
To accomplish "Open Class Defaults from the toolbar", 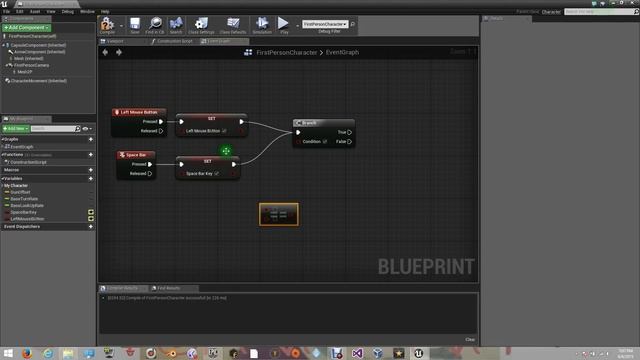I will pyautogui.click(x=233, y=24).
